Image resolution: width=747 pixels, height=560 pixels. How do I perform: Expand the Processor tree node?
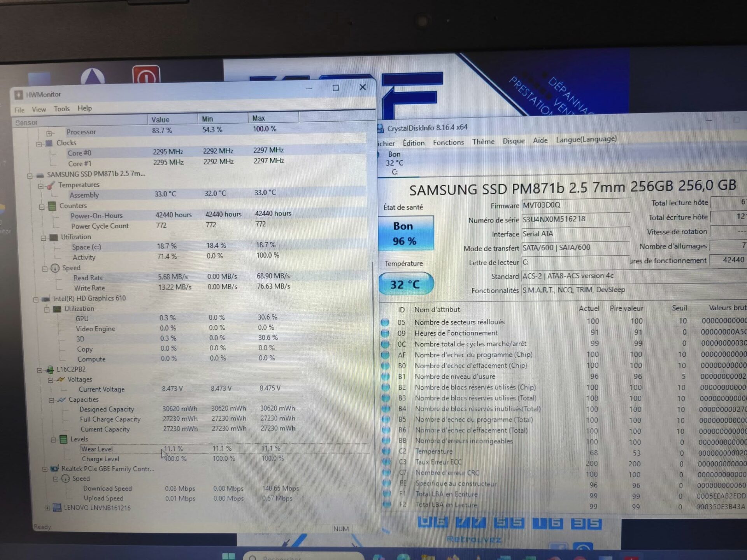[49, 133]
